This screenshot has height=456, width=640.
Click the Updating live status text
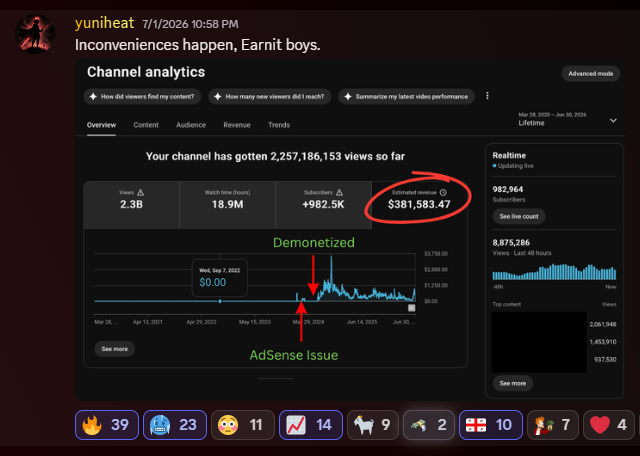516,166
